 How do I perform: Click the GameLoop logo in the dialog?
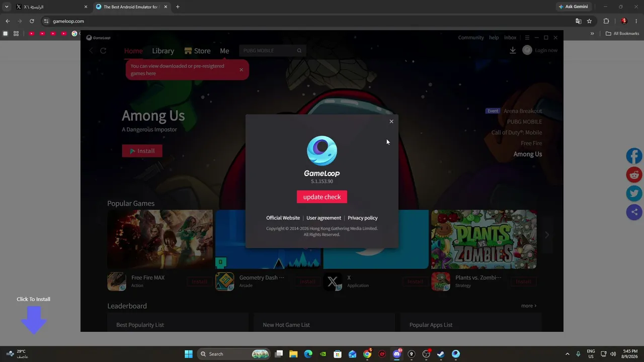(322, 150)
